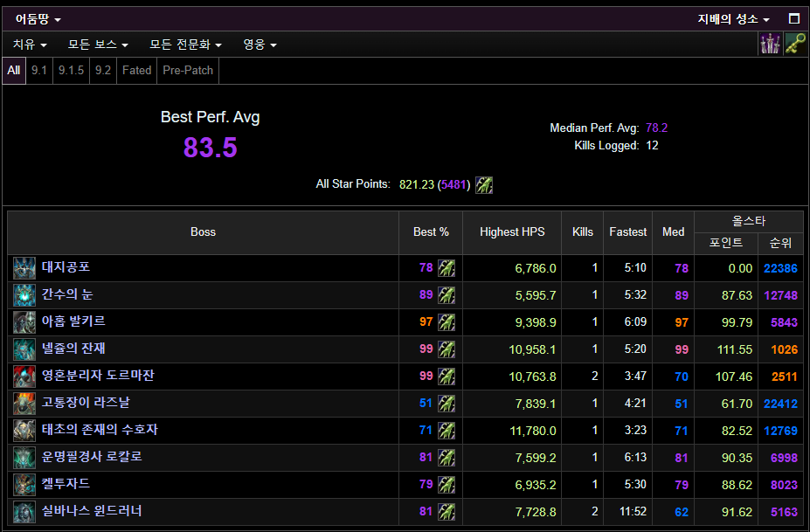
Task: Click the Fastest column header
Action: [627, 232]
